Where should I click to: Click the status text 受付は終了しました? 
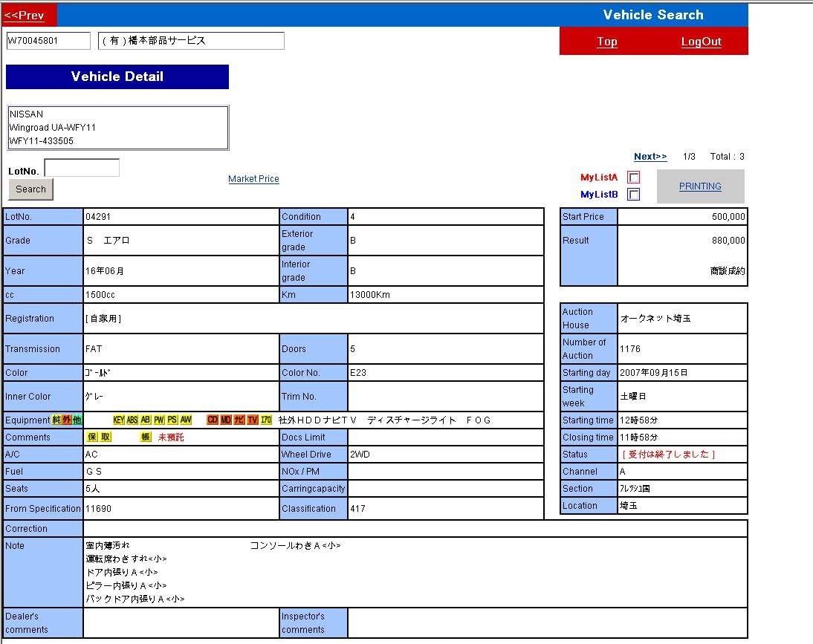669,455
